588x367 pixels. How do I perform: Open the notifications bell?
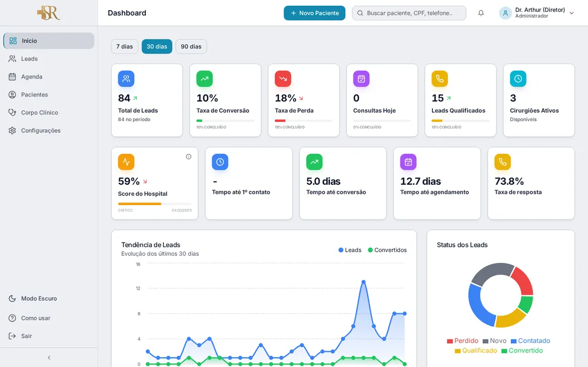click(481, 13)
